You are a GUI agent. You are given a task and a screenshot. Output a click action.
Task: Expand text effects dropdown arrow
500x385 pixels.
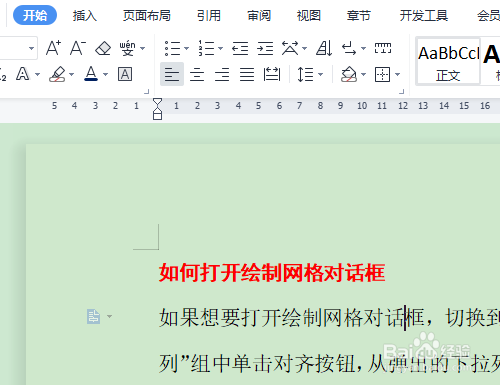pyautogui.click(x=37, y=74)
